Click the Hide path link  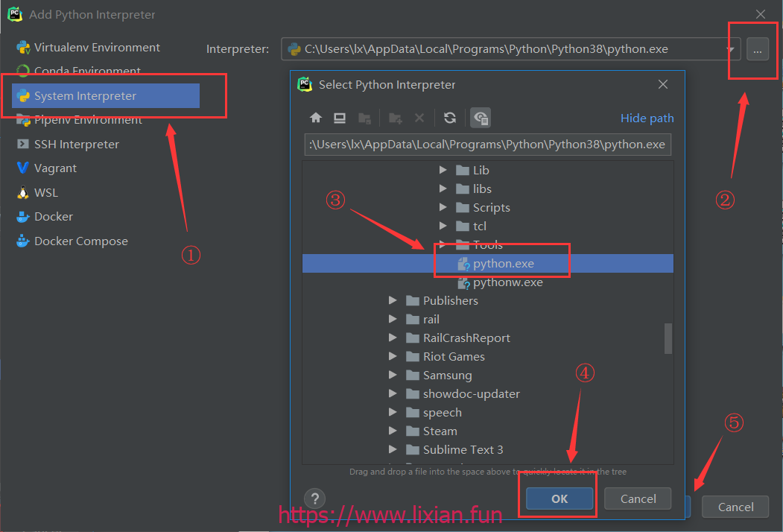(647, 118)
